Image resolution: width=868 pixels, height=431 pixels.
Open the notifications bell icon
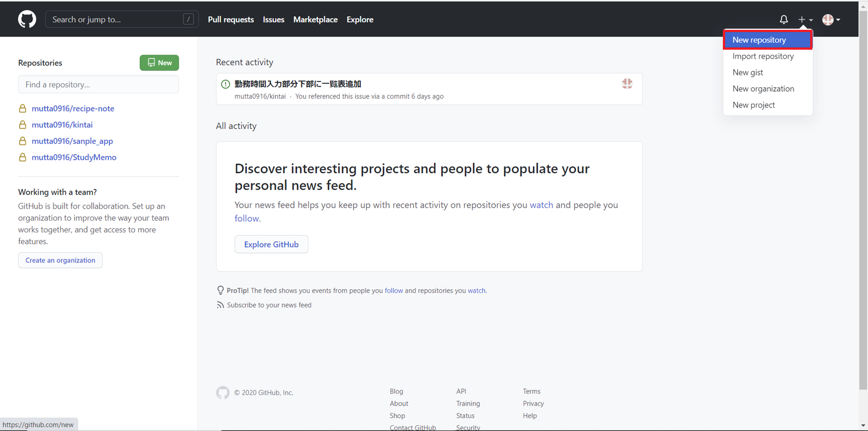pyautogui.click(x=784, y=19)
